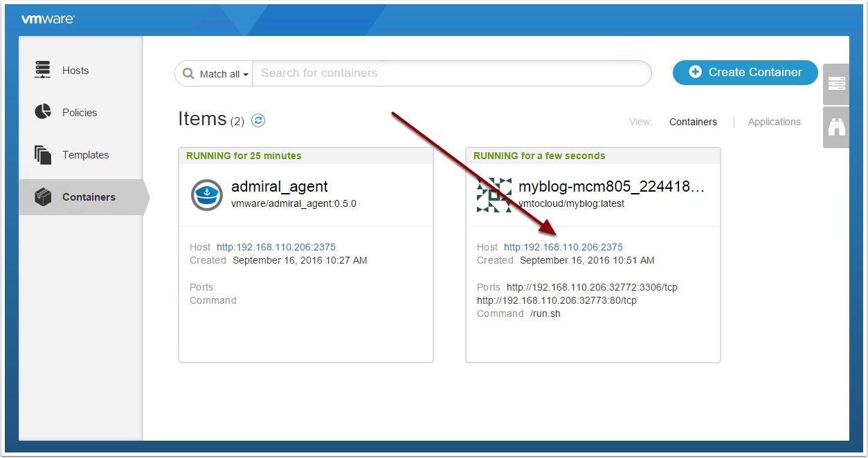
Task: Open myblog host link 192.168.110.206:2375
Action: tap(563, 247)
